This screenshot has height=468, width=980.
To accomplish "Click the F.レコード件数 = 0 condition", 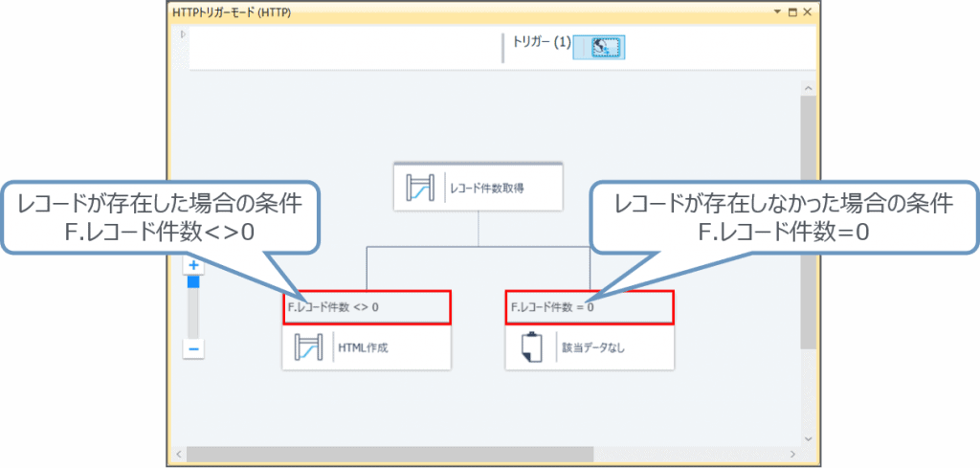I will tap(552, 308).
